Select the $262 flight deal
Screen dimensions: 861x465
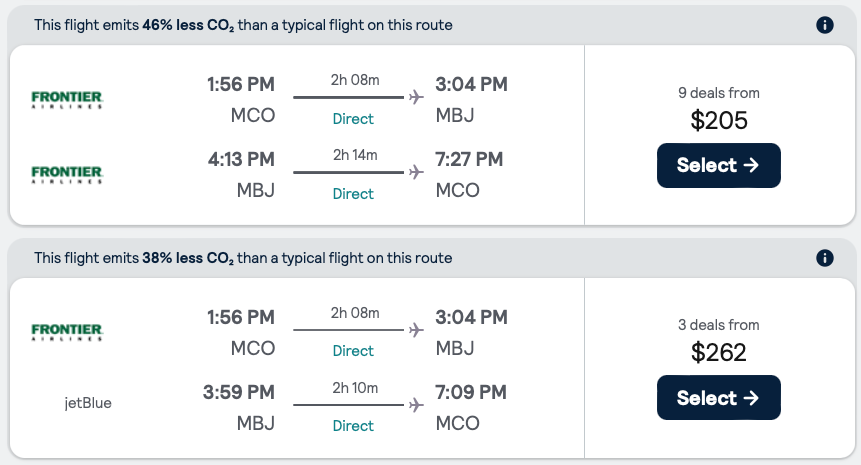coord(718,398)
